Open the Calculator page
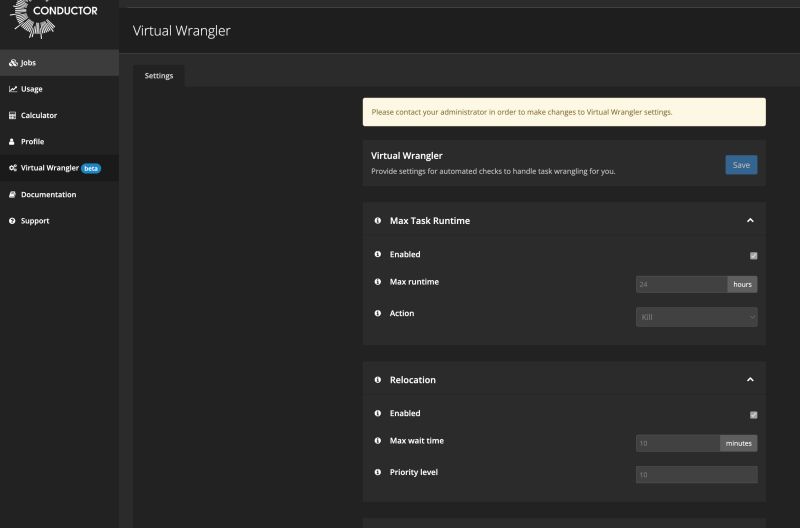800x528 pixels. 59,115
